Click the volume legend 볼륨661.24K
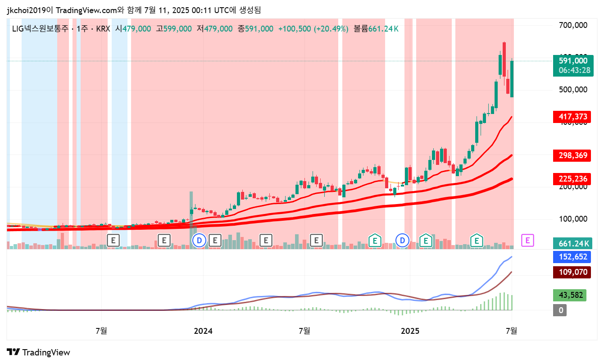The image size is (604, 364). (x=376, y=29)
